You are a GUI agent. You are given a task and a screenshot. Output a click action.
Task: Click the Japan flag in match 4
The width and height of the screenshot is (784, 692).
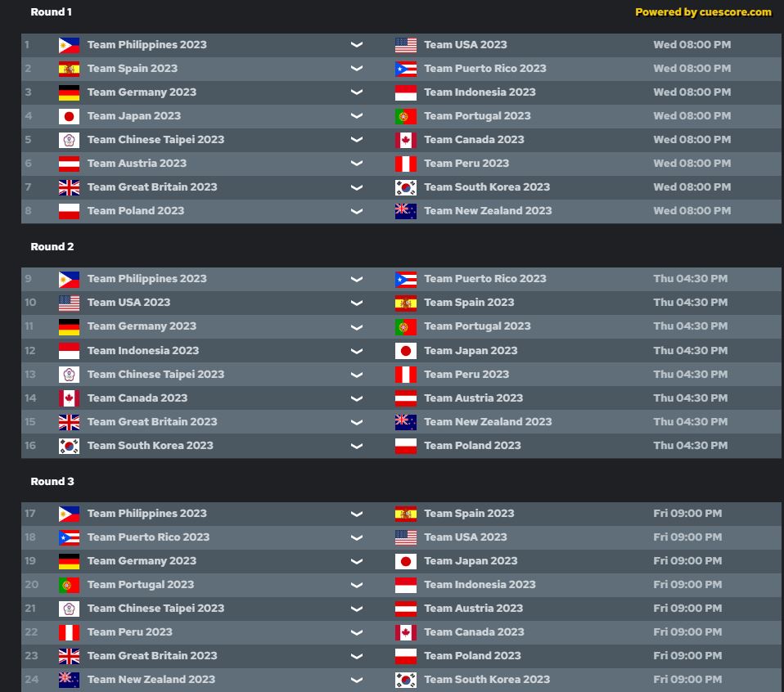[69, 116]
